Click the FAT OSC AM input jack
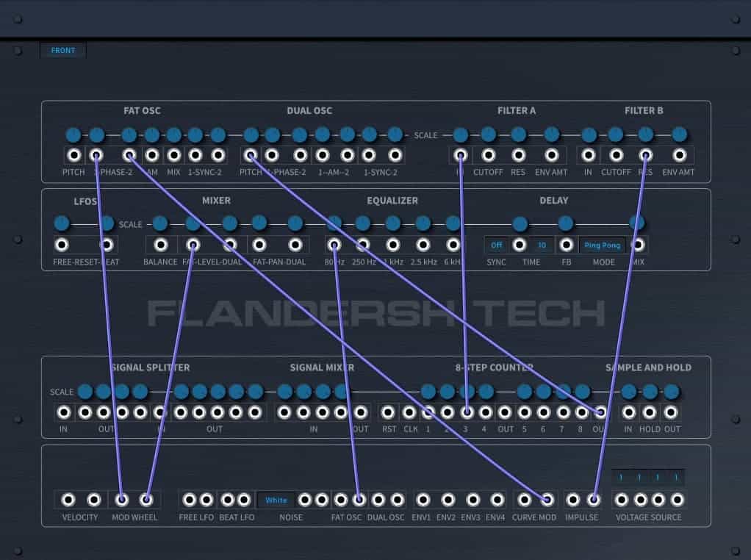This screenshot has height=560, width=751. 152,155
